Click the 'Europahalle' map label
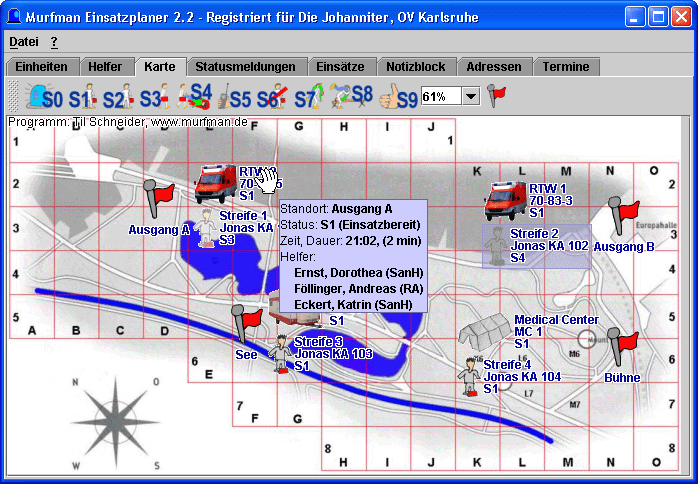This screenshot has width=698, height=484. point(656,225)
